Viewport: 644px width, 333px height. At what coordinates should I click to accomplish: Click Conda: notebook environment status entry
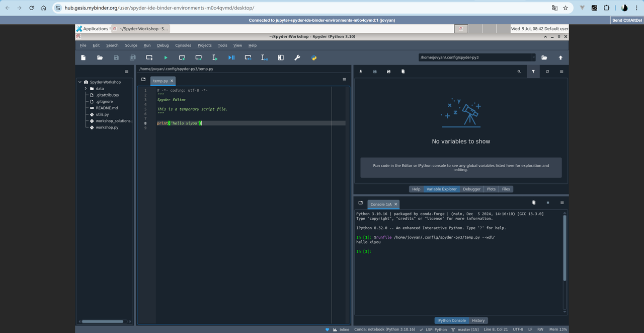[x=384, y=329]
